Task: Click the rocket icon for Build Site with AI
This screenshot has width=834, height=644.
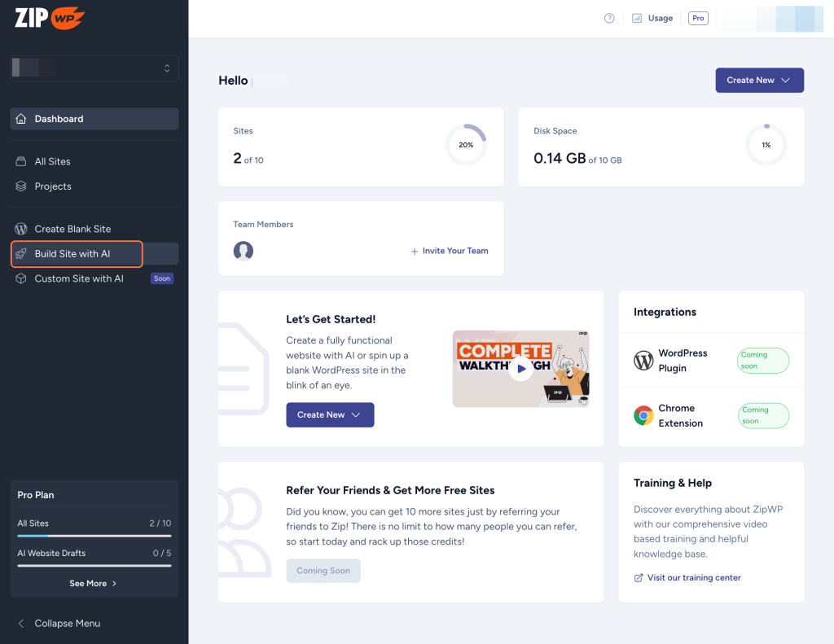Action: pyautogui.click(x=20, y=253)
